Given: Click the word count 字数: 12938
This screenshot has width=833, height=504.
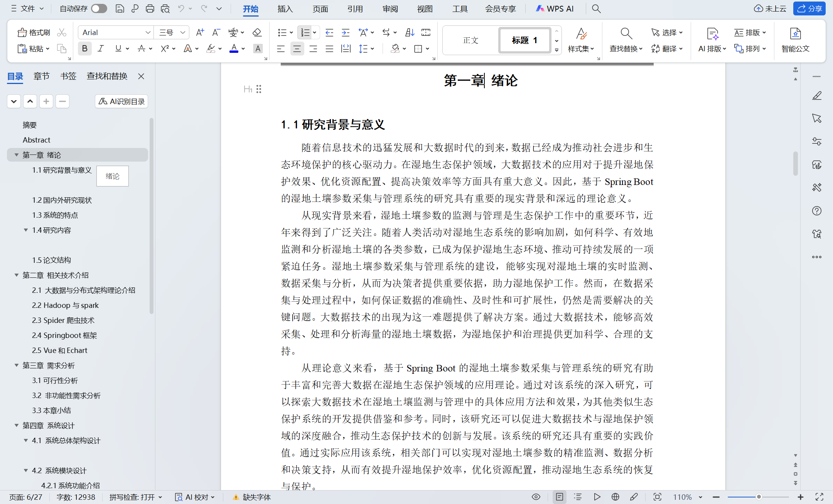Looking at the screenshot, I should [x=76, y=497].
